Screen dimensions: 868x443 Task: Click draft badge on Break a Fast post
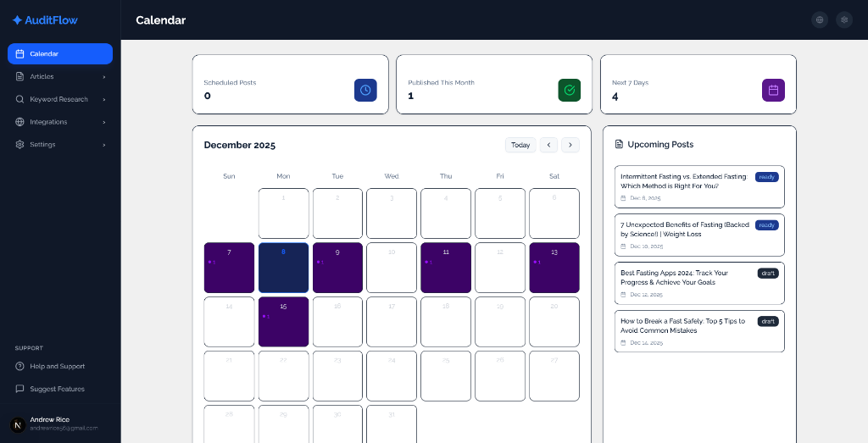click(768, 321)
